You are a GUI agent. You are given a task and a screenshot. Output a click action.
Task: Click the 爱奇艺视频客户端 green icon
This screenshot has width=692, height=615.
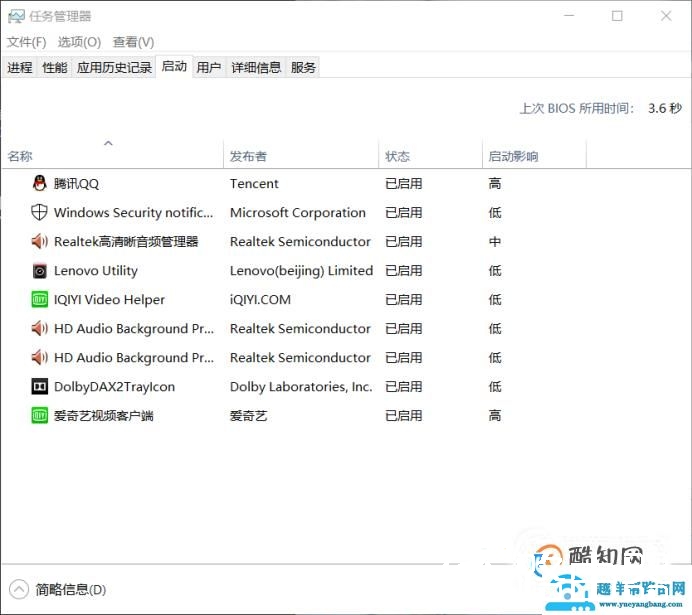(39, 416)
